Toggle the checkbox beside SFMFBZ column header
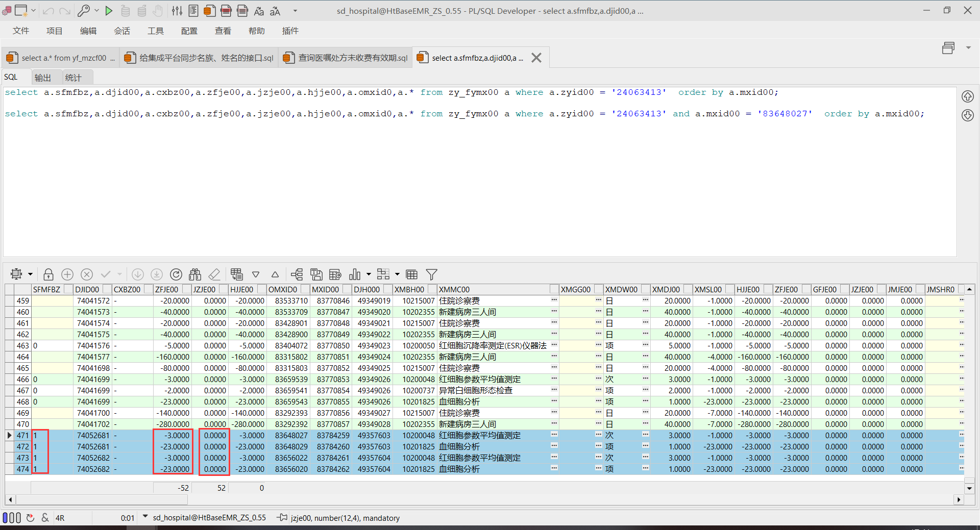This screenshot has height=530, width=980. click(67, 289)
